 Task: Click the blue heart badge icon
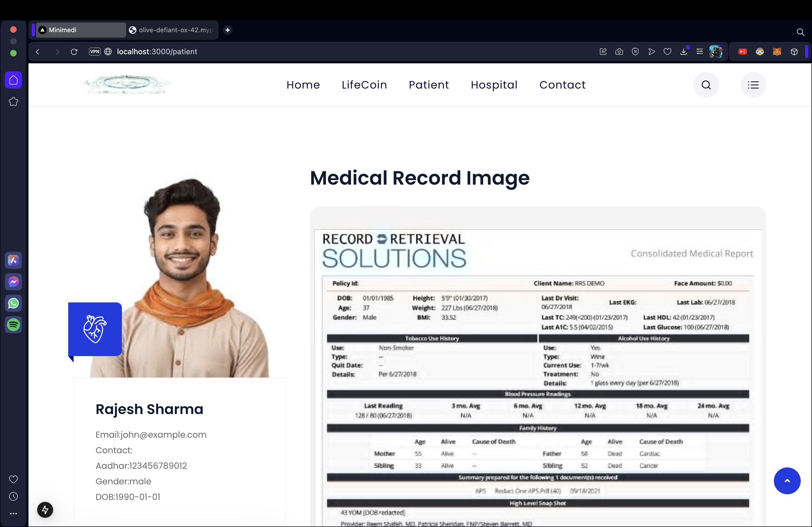coord(95,329)
